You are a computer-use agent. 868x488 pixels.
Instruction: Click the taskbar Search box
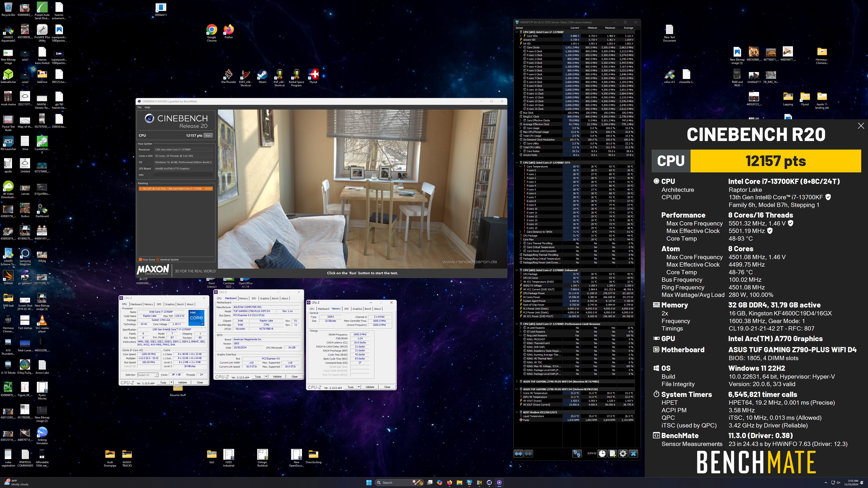pyautogui.click(x=399, y=482)
